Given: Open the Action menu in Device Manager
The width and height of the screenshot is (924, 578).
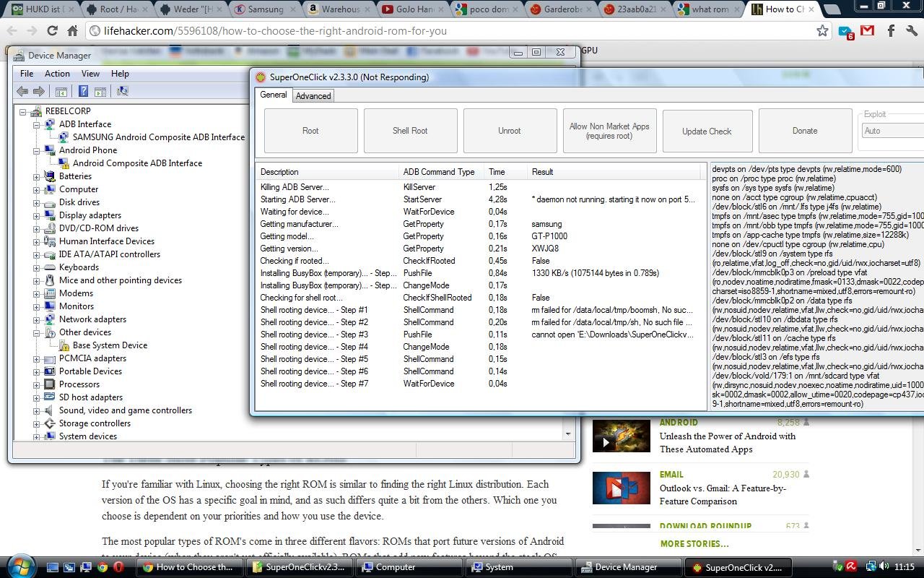Looking at the screenshot, I should 57,73.
